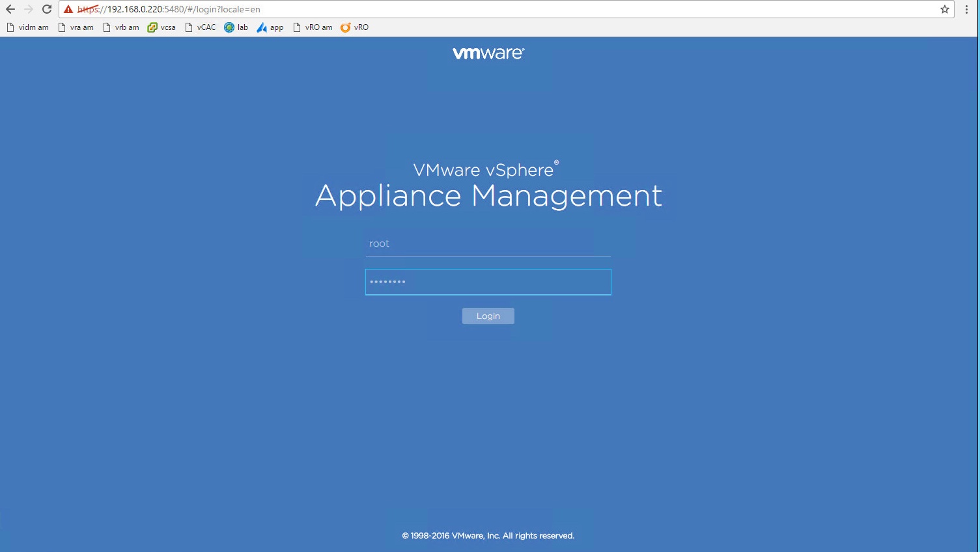980x552 pixels.
Task: Open the vidm am bookmark
Action: click(27, 27)
